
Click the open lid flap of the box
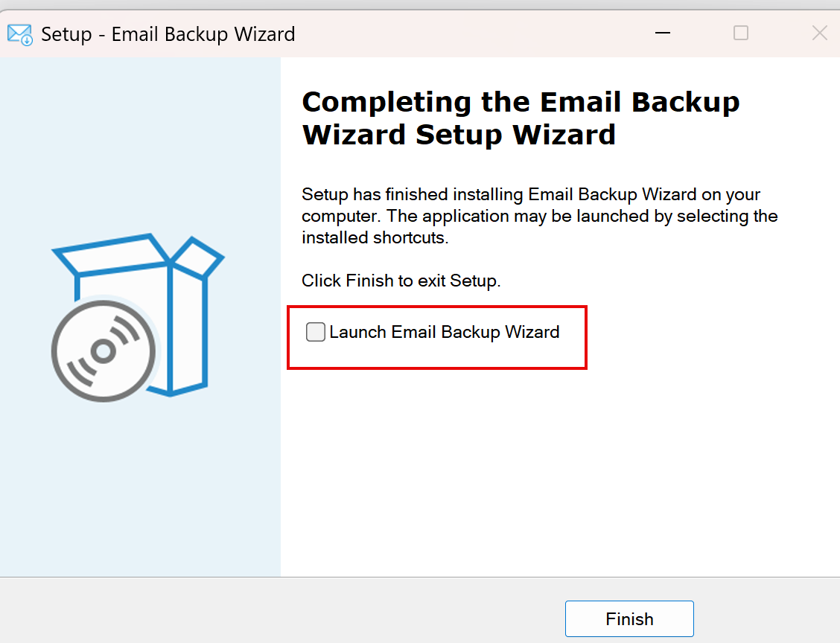(197, 257)
